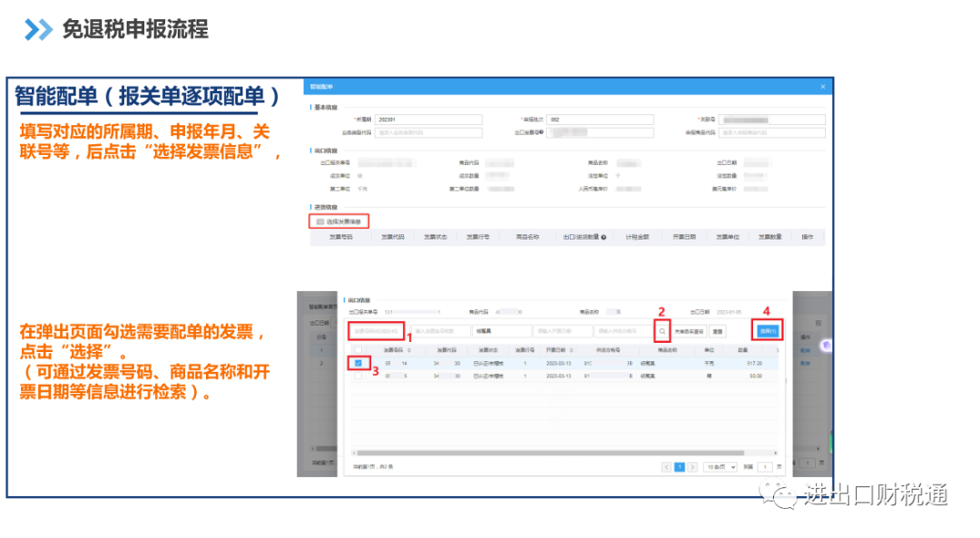Click the 517.20 quantity cell
This screenshot has height=538, width=980.
(754, 363)
